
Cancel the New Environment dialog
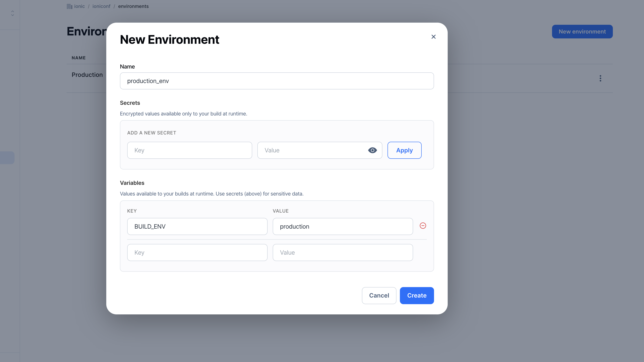tap(379, 295)
